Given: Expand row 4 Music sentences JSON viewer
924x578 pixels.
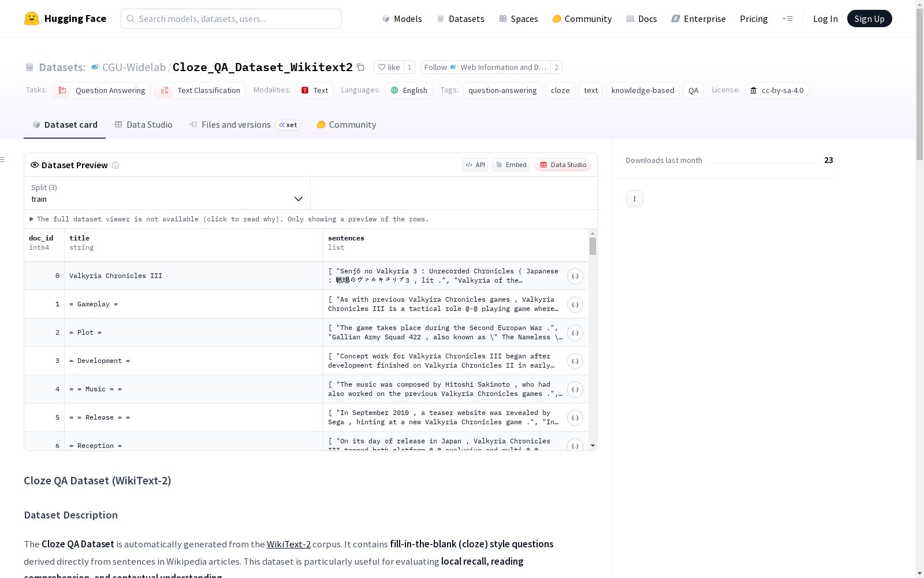Looking at the screenshot, I should tap(575, 390).
